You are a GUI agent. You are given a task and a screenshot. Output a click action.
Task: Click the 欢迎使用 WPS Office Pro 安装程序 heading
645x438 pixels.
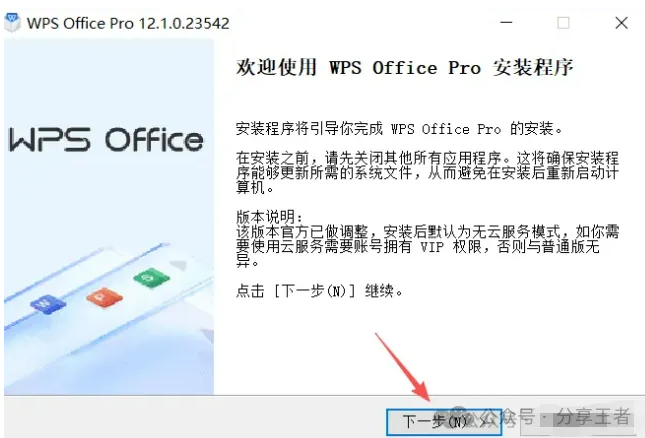404,67
